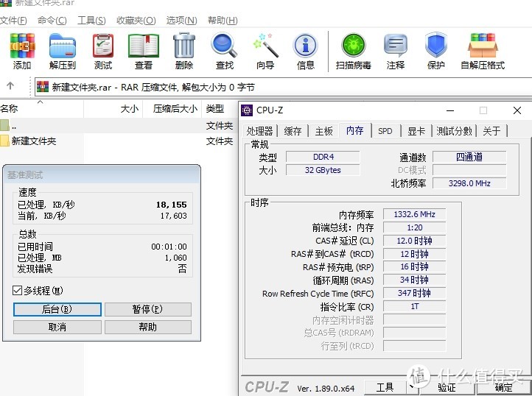Switch to the SPD tab
This screenshot has width=532, height=396.
(x=385, y=131)
